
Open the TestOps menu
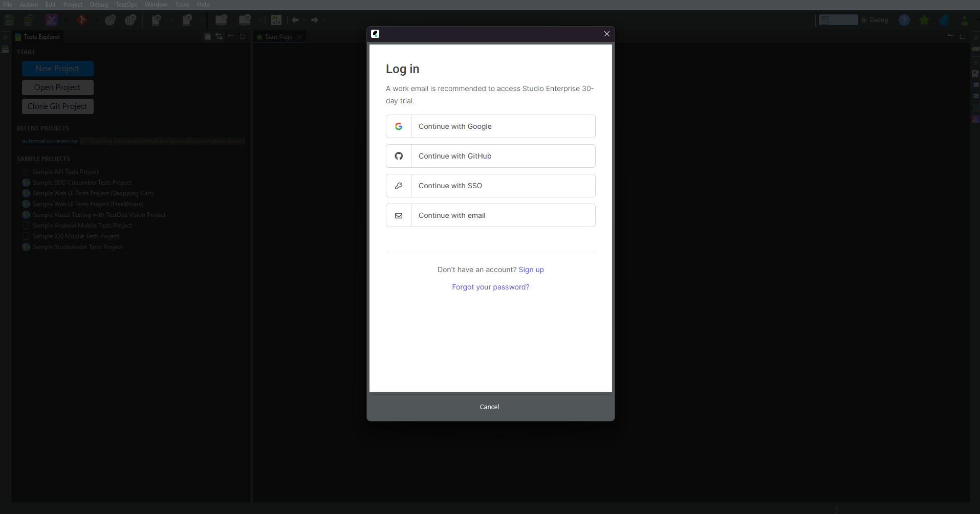pos(126,5)
